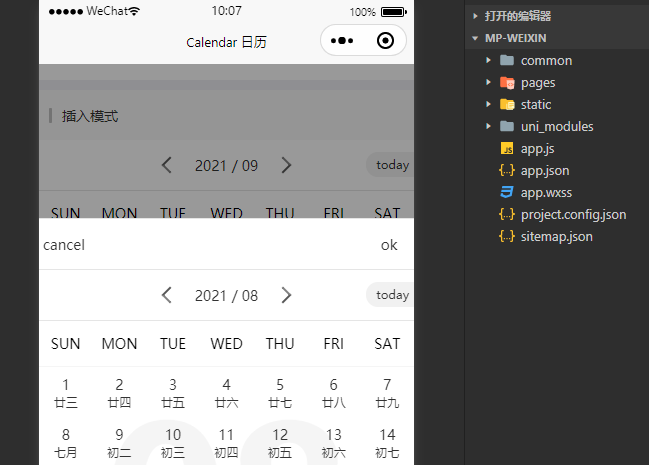Go to next month in popup calendar
This screenshot has height=465, width=649.
coord(286,295)
